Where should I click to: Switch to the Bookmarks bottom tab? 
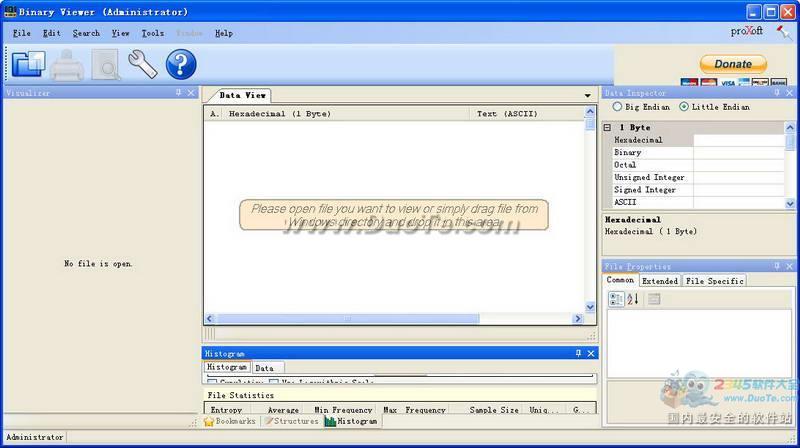tap(230, 421)
